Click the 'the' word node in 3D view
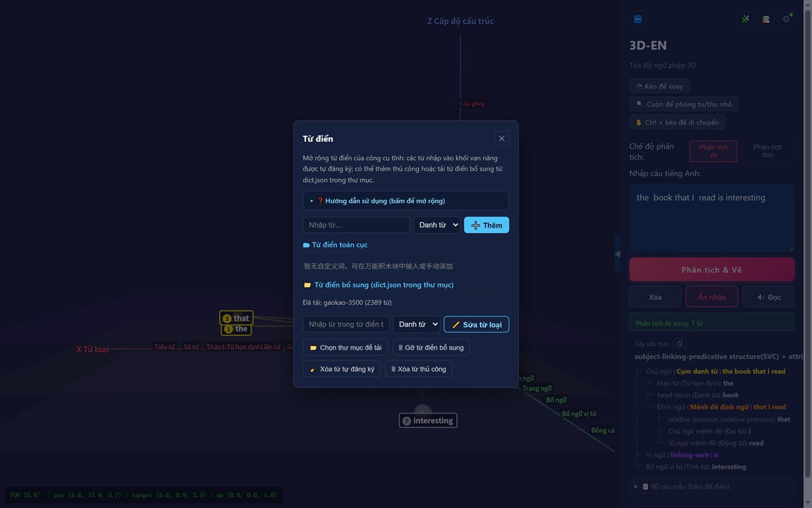The image size is (812, 508). pos(236,329)
